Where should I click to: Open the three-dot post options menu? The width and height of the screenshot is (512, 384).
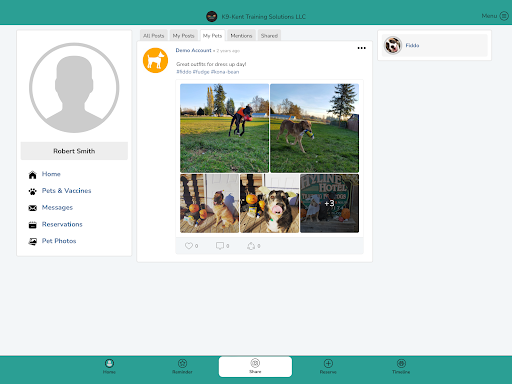click(362, 48)
